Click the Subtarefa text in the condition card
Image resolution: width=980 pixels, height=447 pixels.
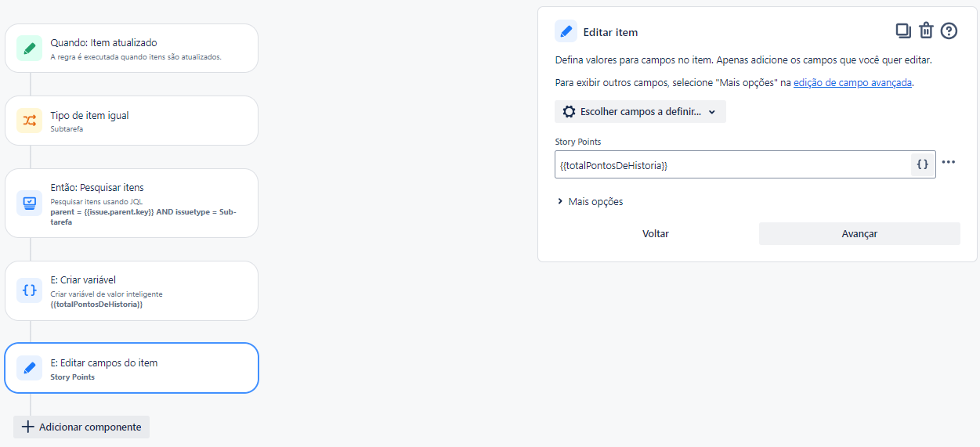pos(67,129)
